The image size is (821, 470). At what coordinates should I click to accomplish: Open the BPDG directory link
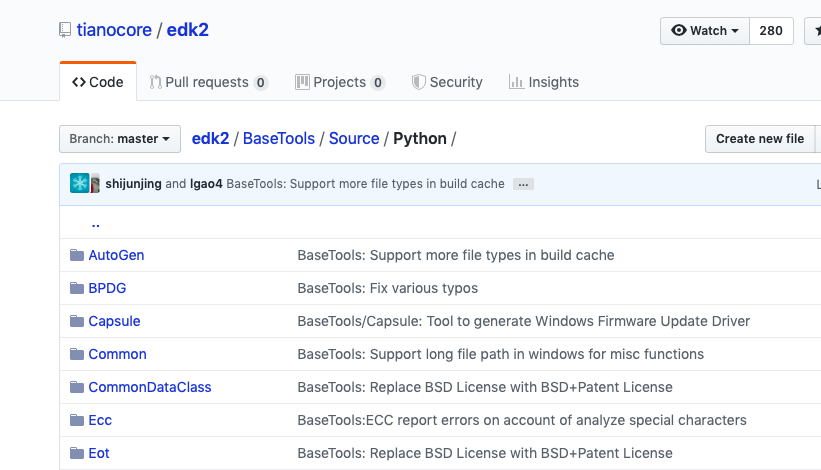click(x=107, y=288)
